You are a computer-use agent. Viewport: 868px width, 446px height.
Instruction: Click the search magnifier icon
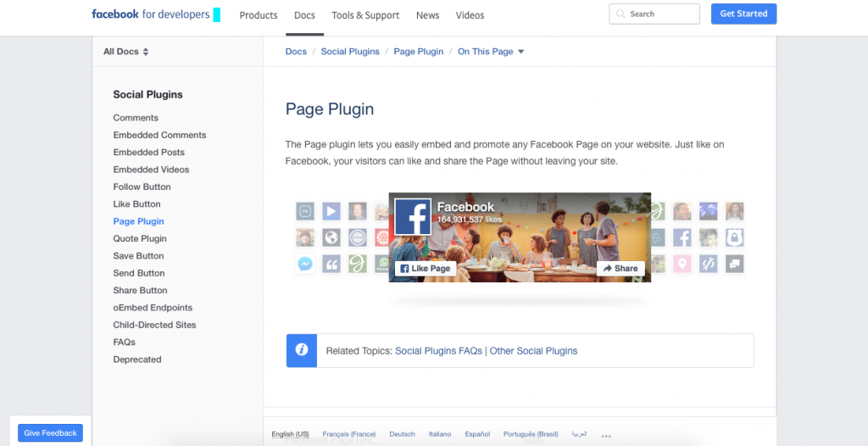point(620,14)
